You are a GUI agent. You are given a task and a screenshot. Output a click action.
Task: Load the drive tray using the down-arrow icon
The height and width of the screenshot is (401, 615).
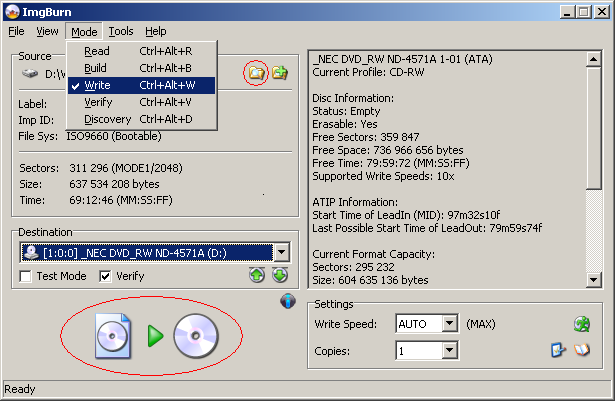coord(280,275)
